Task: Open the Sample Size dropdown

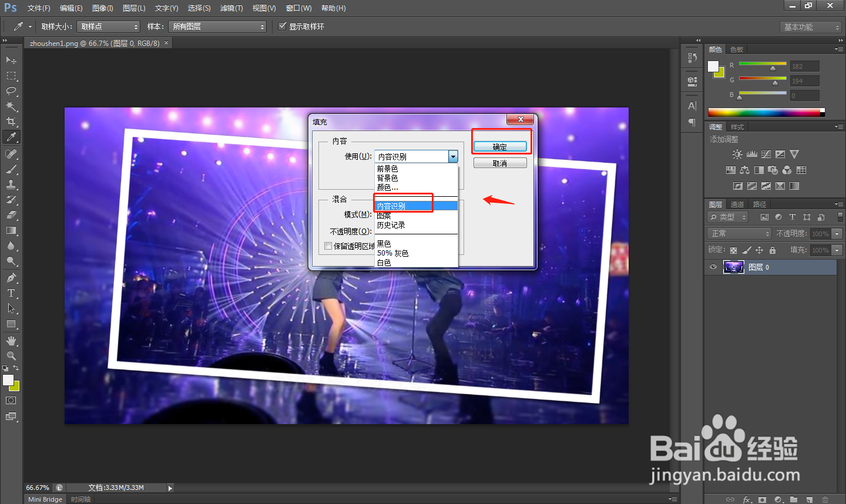Action: click(x=109, y=26)
